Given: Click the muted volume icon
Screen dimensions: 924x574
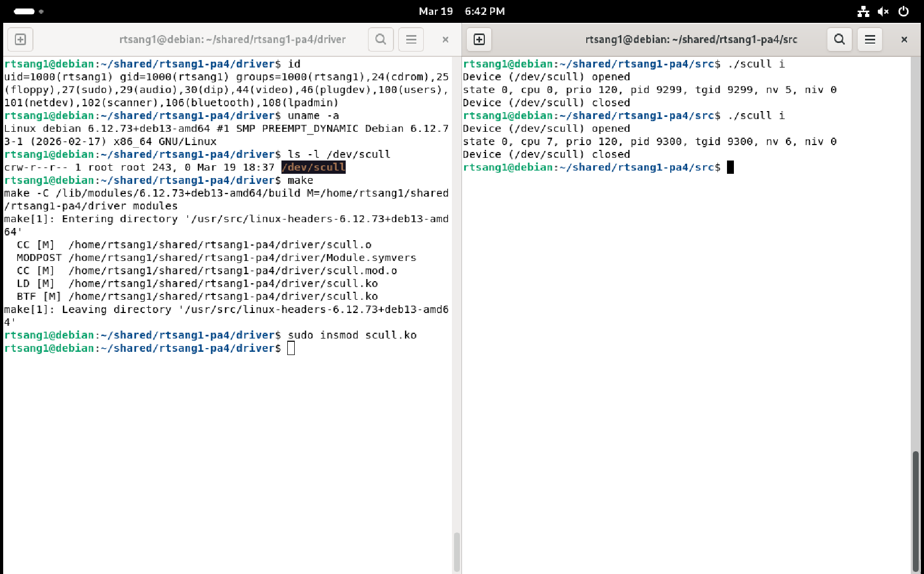Looking at the screenshot, I should pyautogui.click(x=883, y=11).
